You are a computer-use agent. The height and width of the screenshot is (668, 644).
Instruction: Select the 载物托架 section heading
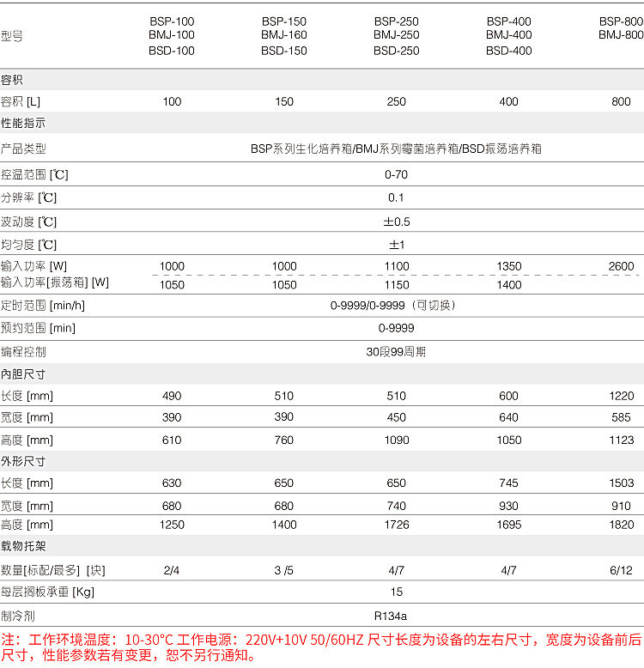[23, 546]
